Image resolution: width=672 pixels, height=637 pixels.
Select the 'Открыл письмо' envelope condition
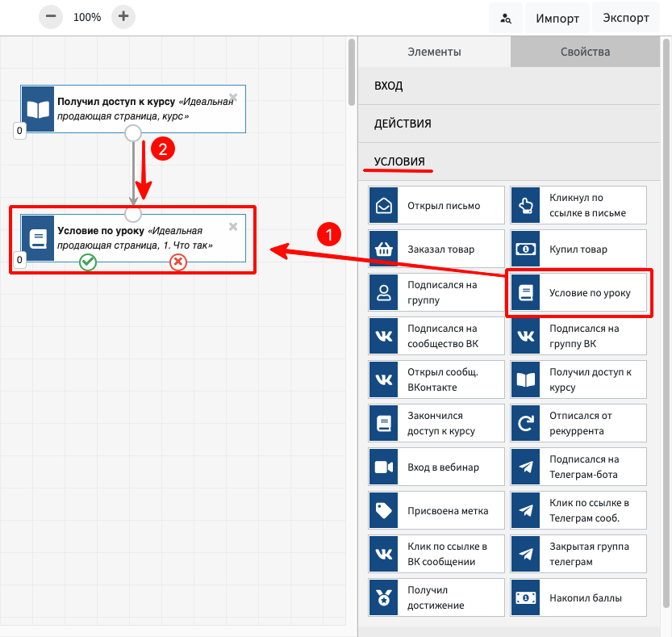pyautogui.click(x=436, y=206)
